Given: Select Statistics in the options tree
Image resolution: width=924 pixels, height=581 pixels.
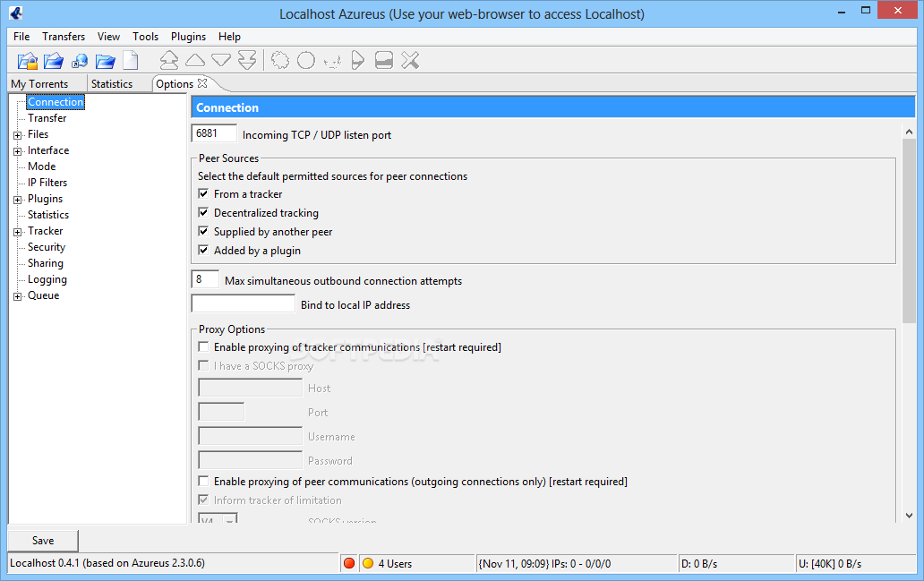Looking at the screenshot, I should tap(48, 215).
